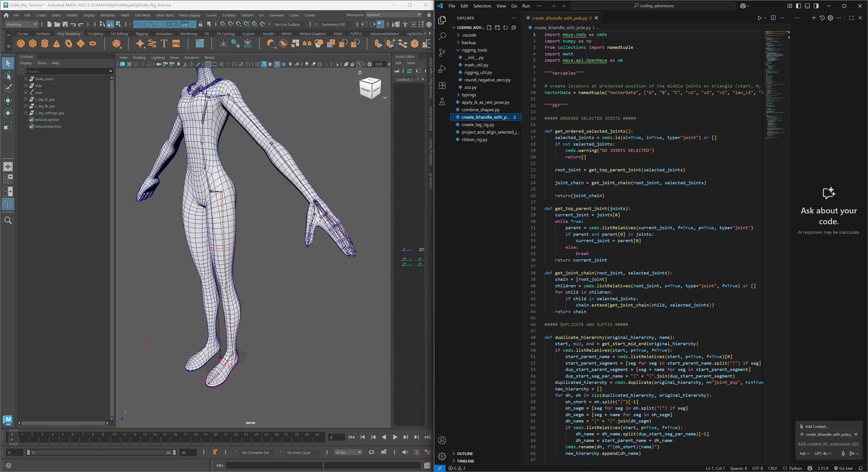
Task: Open the Outliner Display menu
Action: [26, 63]
